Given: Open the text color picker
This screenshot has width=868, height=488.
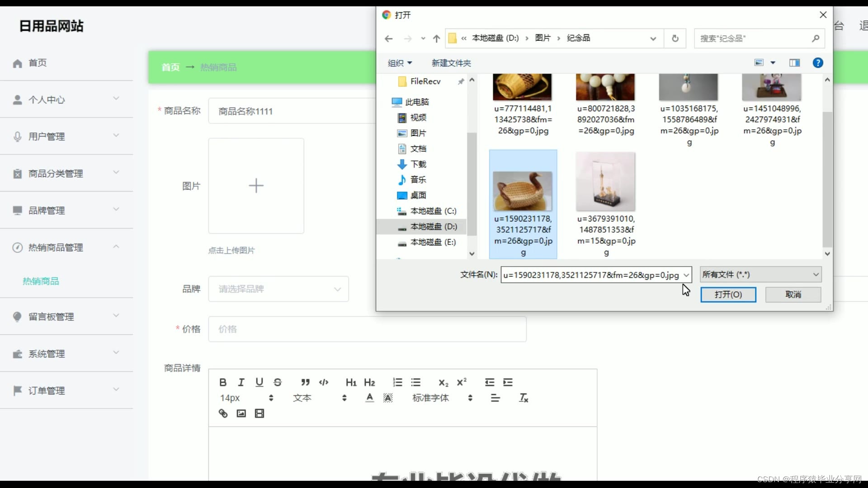Looking at the screenshot, I should coord(370,398).
